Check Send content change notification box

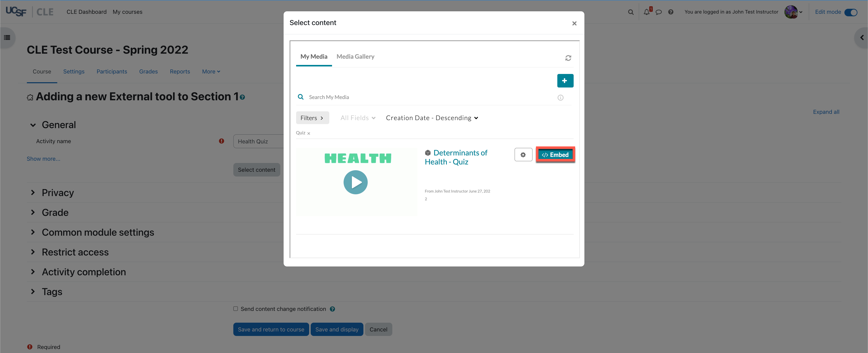click(x=236, y=309)
